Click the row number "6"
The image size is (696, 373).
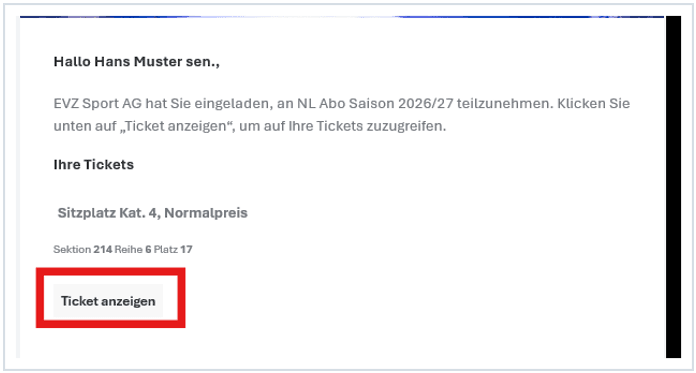click(x=148, y=250)
